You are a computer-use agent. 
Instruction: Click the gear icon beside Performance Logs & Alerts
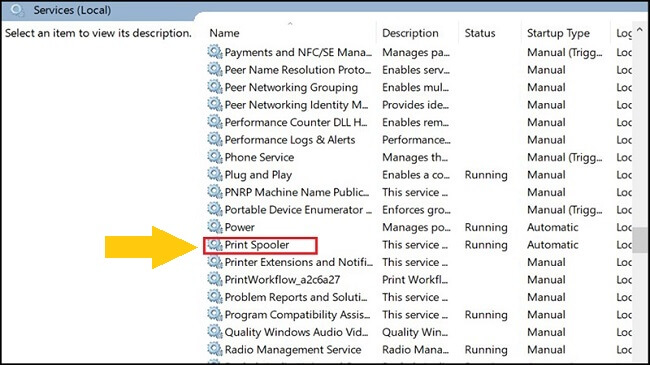click(215, 139)
